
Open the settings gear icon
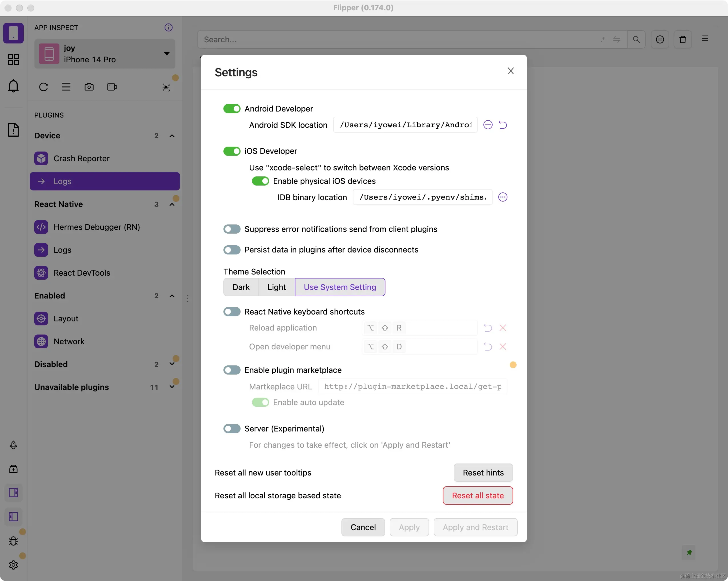point(13,565)
